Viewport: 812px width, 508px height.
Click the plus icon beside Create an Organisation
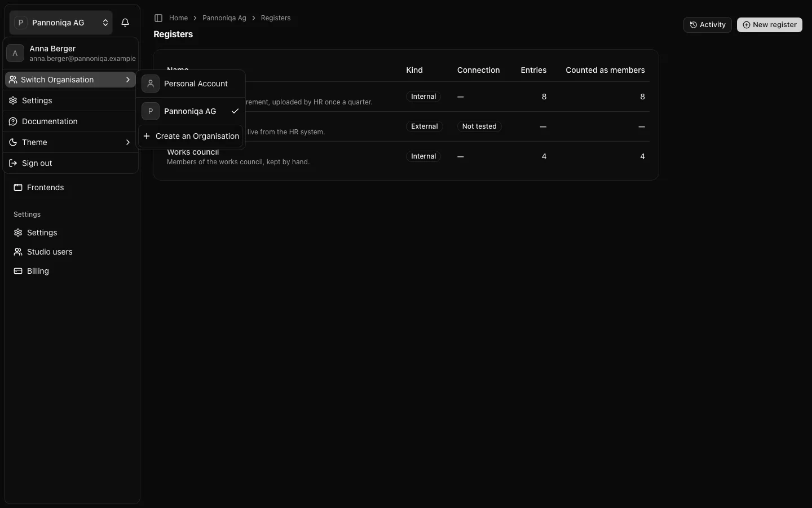click(x=147, y=136)
